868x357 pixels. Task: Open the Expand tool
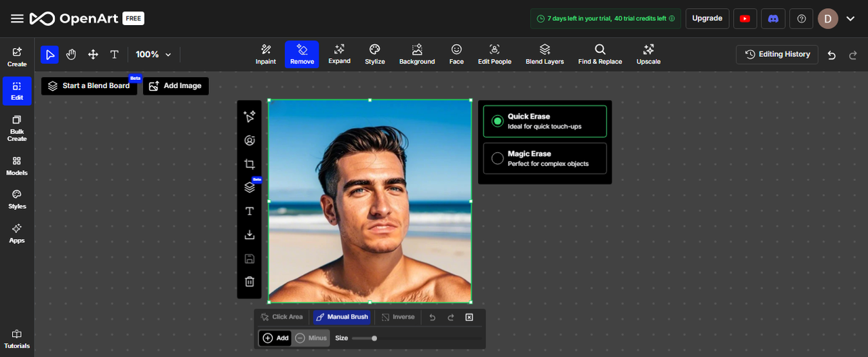[339, 54]
